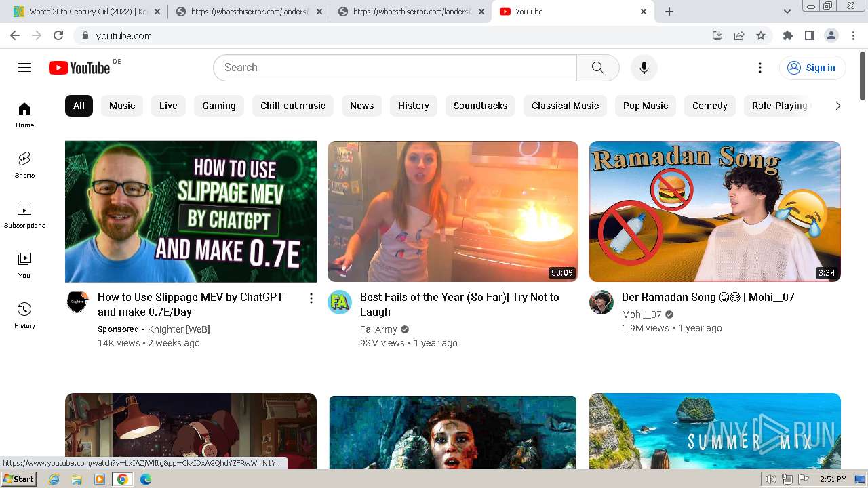This screenshot has height=488, width=868.
Task: Open History in sidebar
Action: (24, 316)
